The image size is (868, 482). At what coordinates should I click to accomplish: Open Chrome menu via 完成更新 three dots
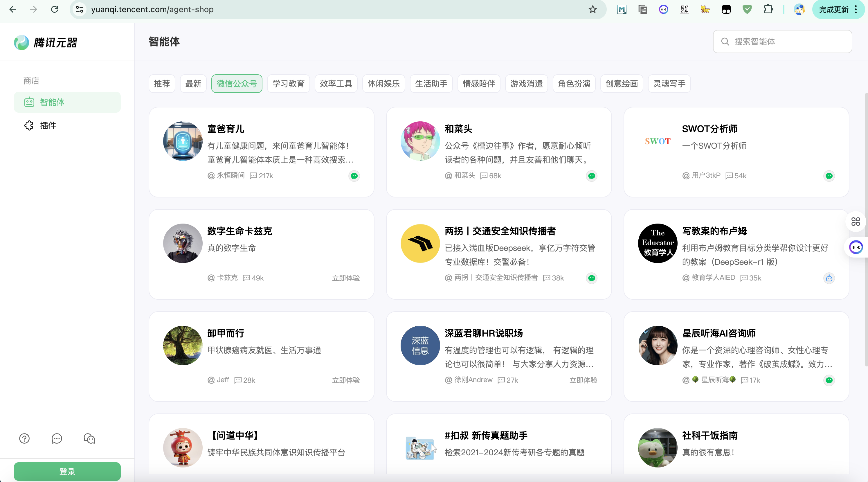[856, 10]
